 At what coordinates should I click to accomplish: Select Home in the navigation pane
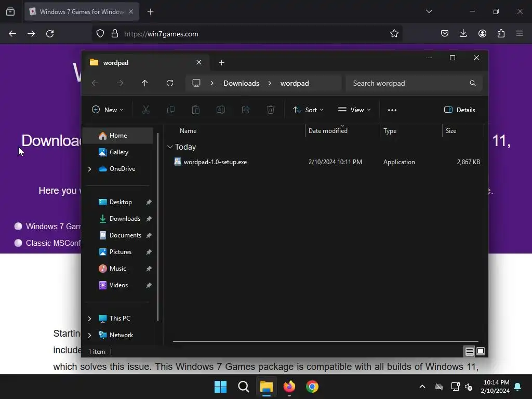tap(118, 136)
